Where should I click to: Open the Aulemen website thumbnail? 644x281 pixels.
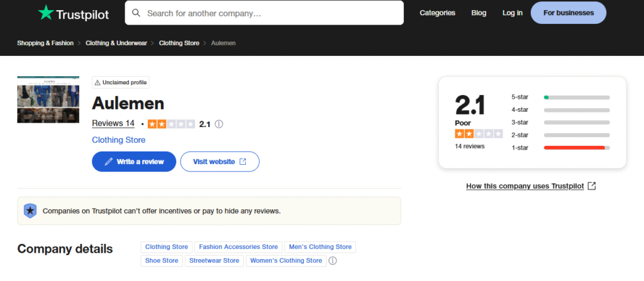(48, 99)
